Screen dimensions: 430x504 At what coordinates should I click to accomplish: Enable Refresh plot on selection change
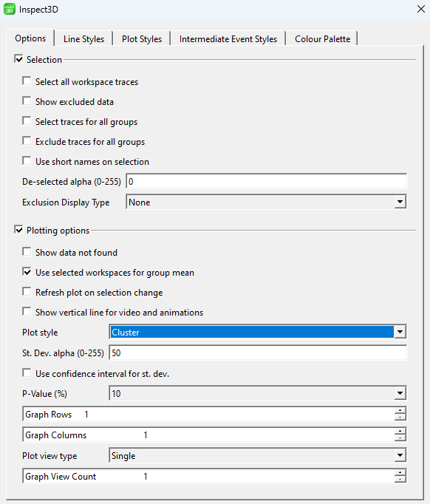tap(27, 292)
